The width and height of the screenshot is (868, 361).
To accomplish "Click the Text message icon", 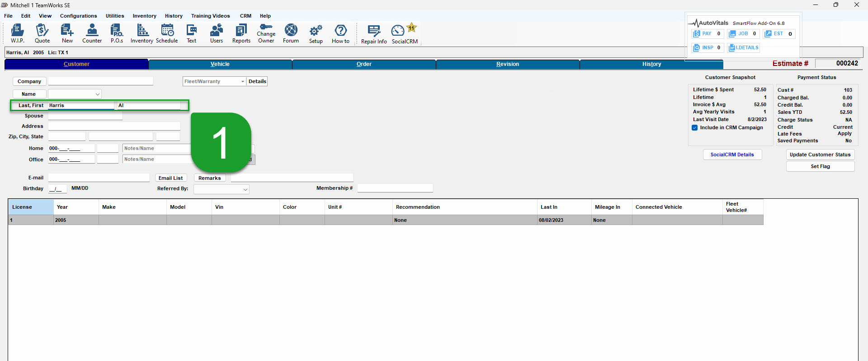I will pos(192,33).
